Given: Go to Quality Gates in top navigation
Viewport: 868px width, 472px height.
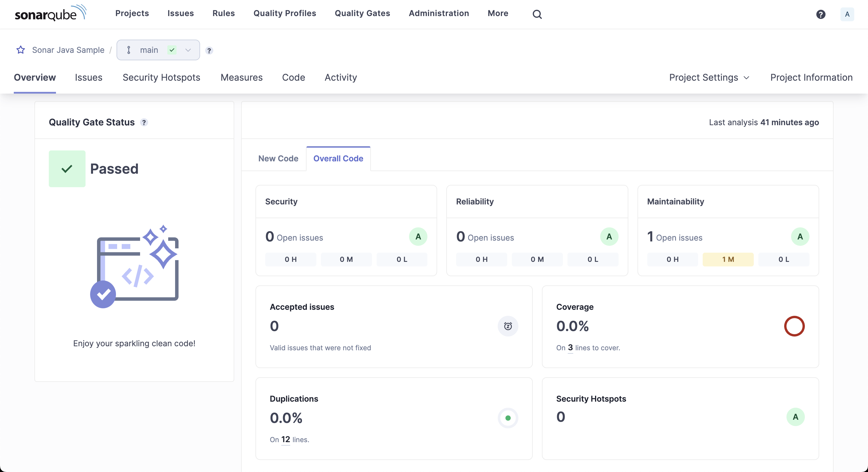Looking at the screenshot, I should [x=362, y=13].
